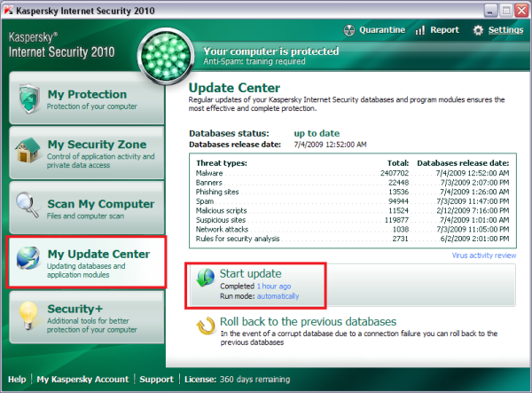The height and width of the screenshot is (393, 532).
Task: Open the Report link
Action: pos(444,30)
